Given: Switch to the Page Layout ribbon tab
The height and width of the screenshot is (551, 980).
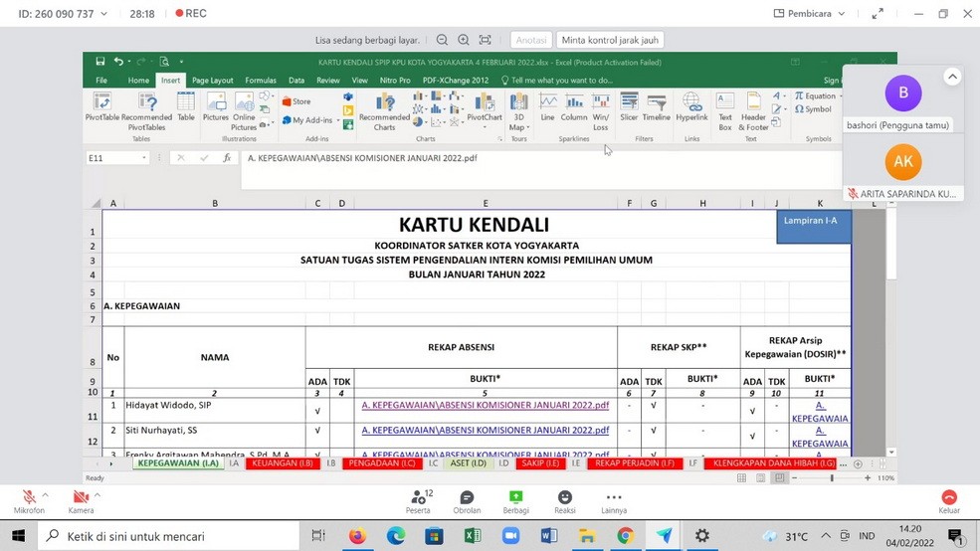Looking at the screenshot, I should (x=212, y=81).
